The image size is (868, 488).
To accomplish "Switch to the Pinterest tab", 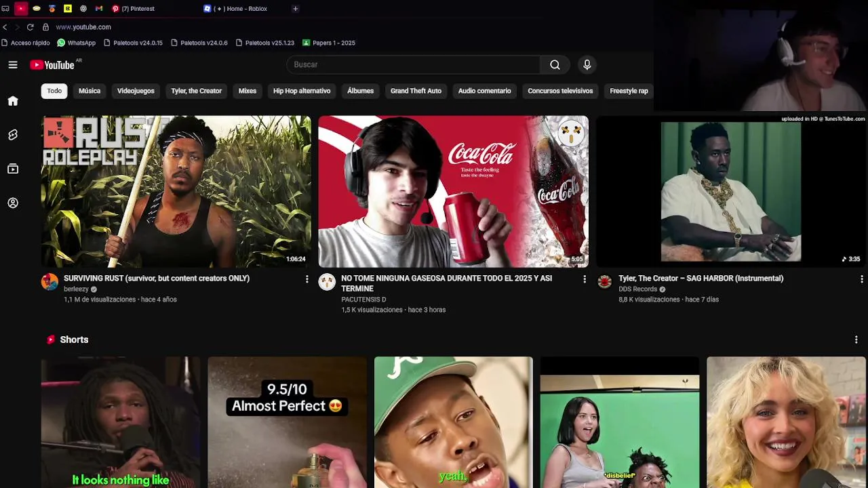I will click(x=134, y=9).
